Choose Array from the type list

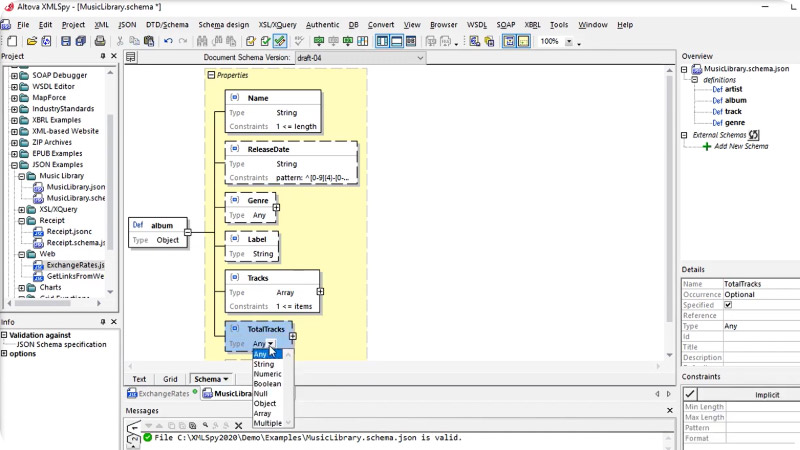(269, 413)
